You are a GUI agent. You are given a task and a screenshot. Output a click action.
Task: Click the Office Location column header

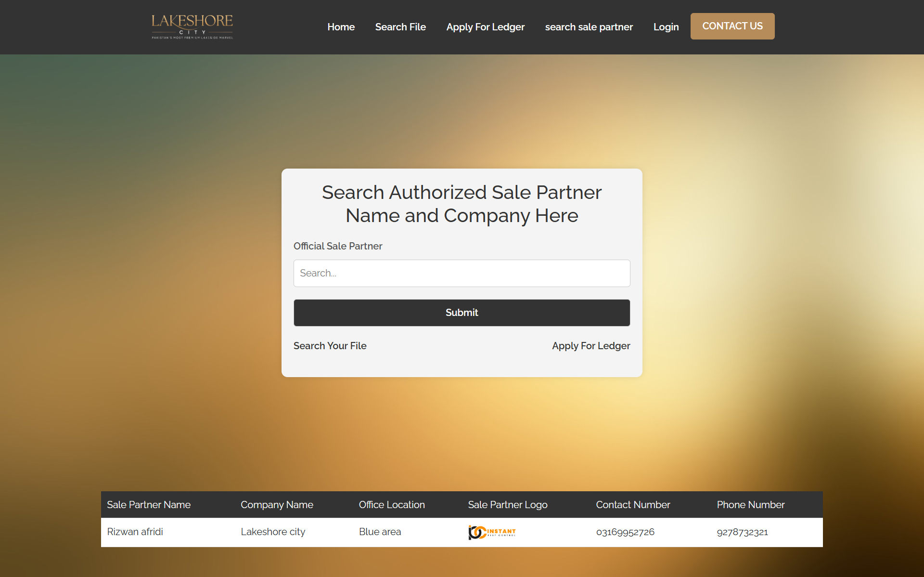391,505
